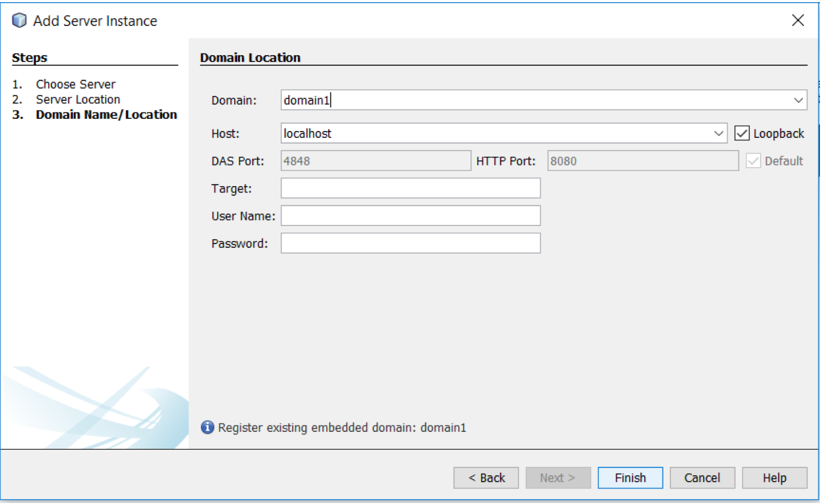Click the Domain: label
This screenshot has width=821, height=504.
[234, 101]
